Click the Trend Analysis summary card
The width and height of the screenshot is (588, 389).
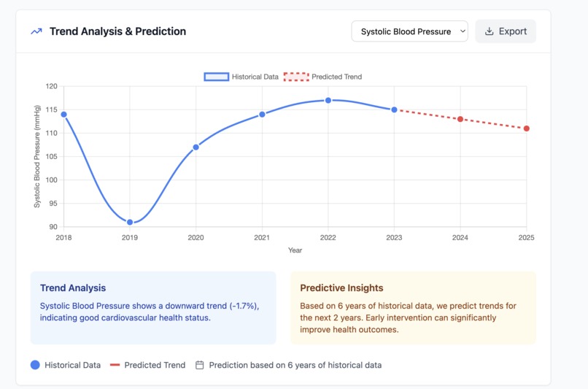pos(153,308)
